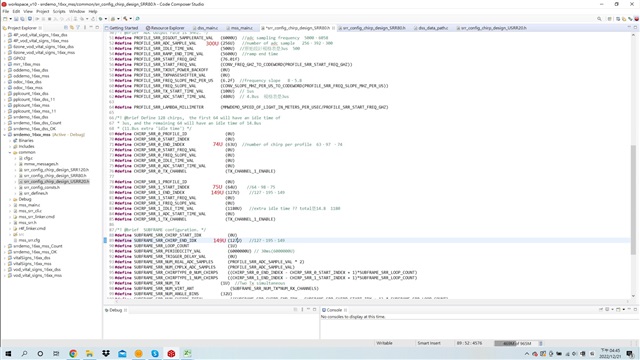Screen dimensions: 640x360
Task: Select mss_srr.cfg in the tree
Action: click(x=29, y=240)
